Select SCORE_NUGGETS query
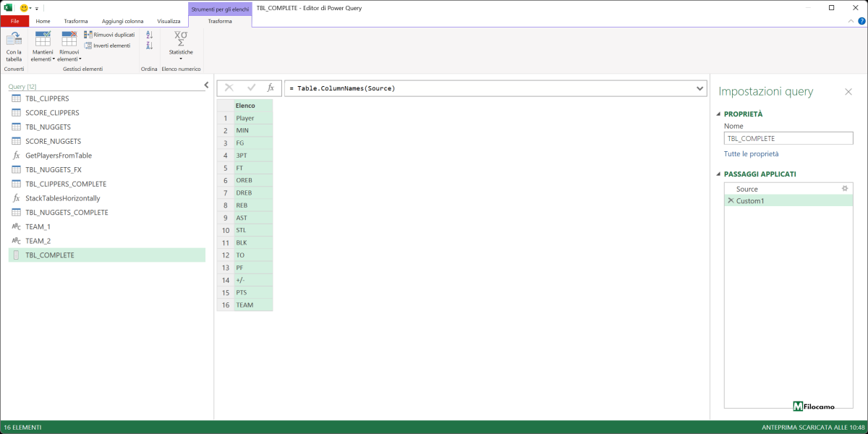 (107, 141)
